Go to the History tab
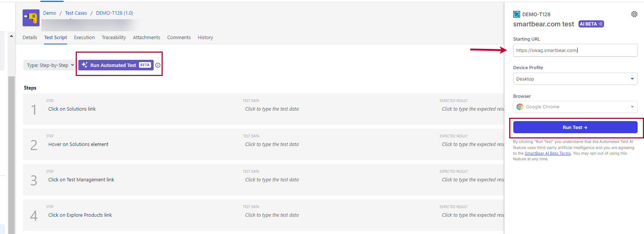The image size is (644, 234). (205, 38)
